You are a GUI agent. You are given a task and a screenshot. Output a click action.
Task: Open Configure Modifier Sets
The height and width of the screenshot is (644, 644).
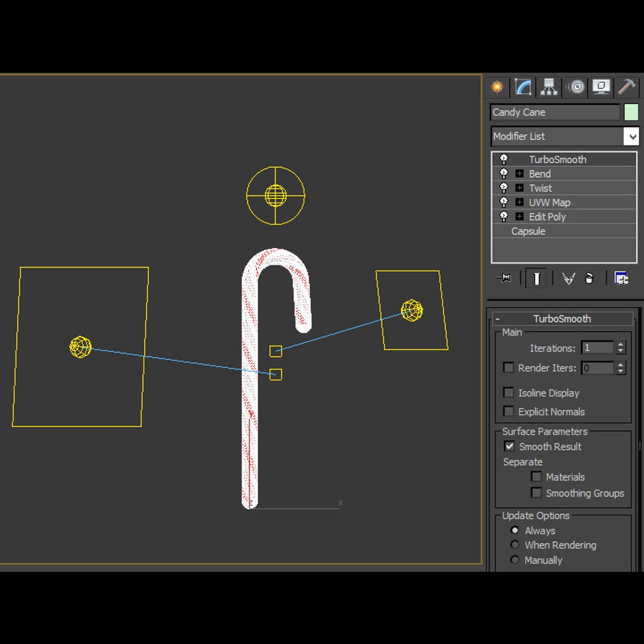click(x=621, y=278)
